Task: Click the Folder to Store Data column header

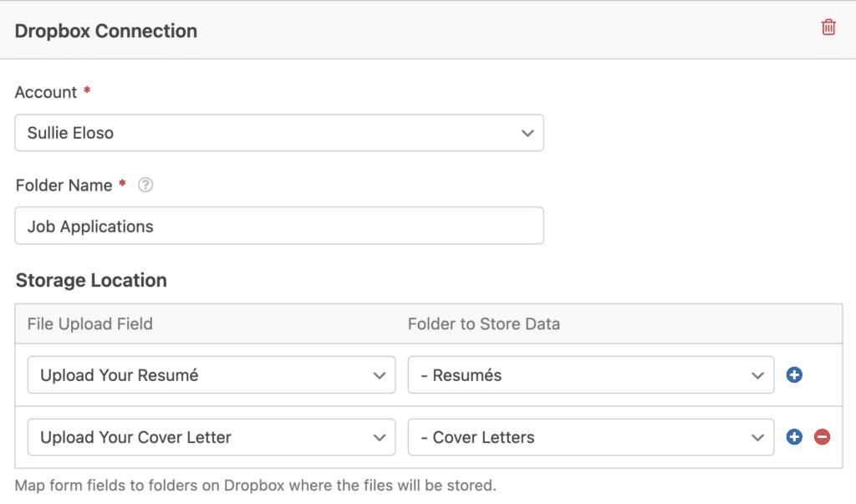Action: [483, 323]
